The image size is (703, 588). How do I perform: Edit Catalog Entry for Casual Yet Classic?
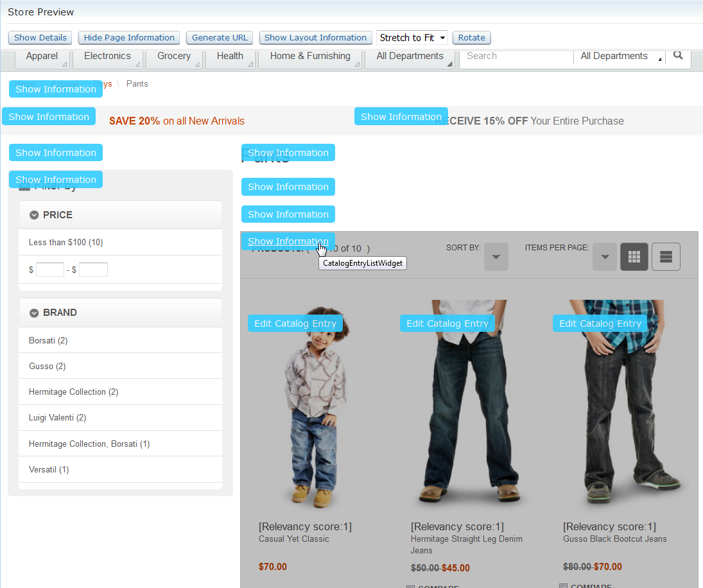pos(295,324)
